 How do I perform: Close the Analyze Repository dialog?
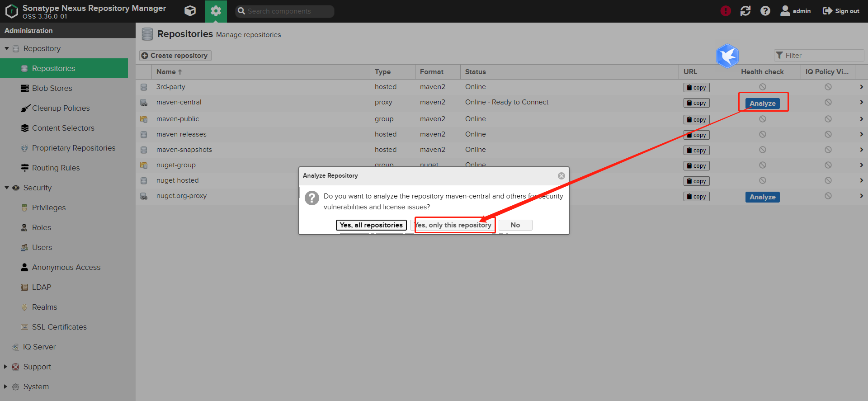[x=561, y=175]
